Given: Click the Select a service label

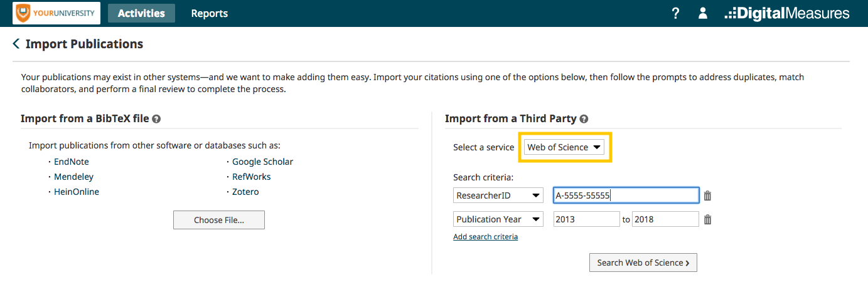Looking at the screenshot, I should [483, 147].
